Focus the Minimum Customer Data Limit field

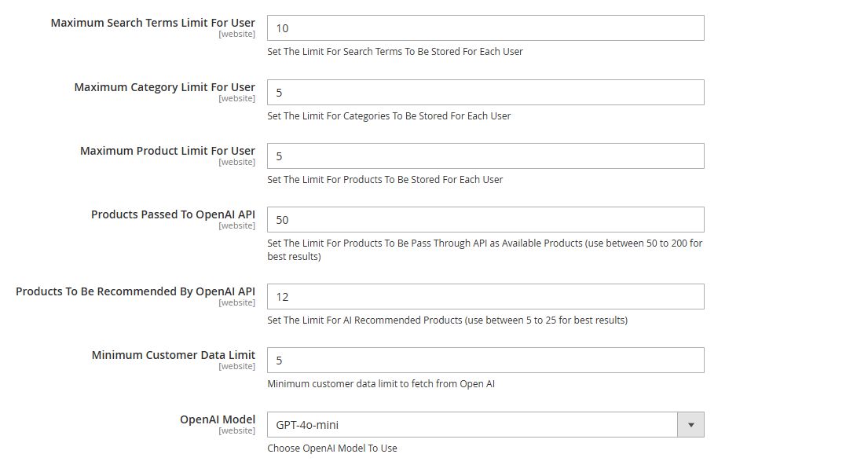point(485,360)
